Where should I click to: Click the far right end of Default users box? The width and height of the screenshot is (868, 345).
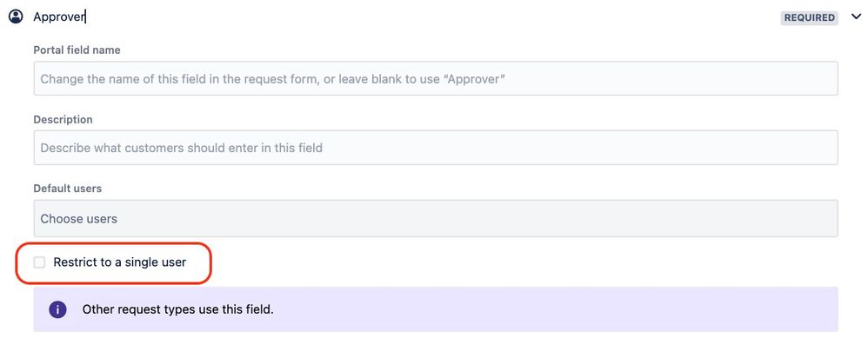point(819,218)
